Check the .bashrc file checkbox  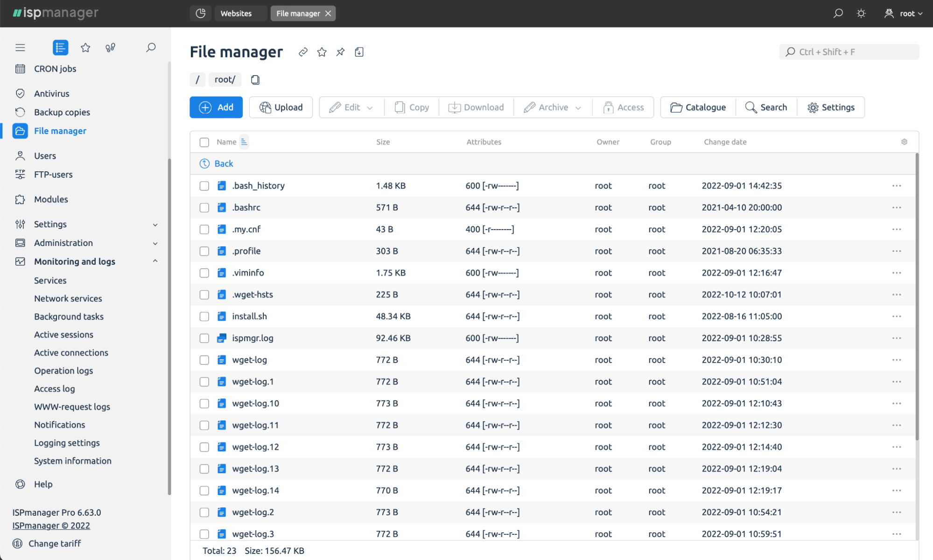pyautogui.click(x=204, y=207)
